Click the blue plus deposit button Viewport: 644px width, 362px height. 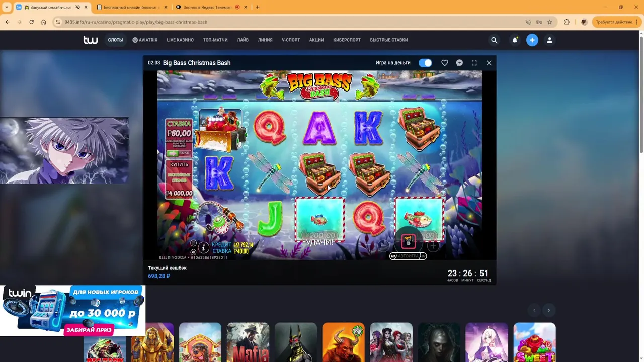point(532,40)
